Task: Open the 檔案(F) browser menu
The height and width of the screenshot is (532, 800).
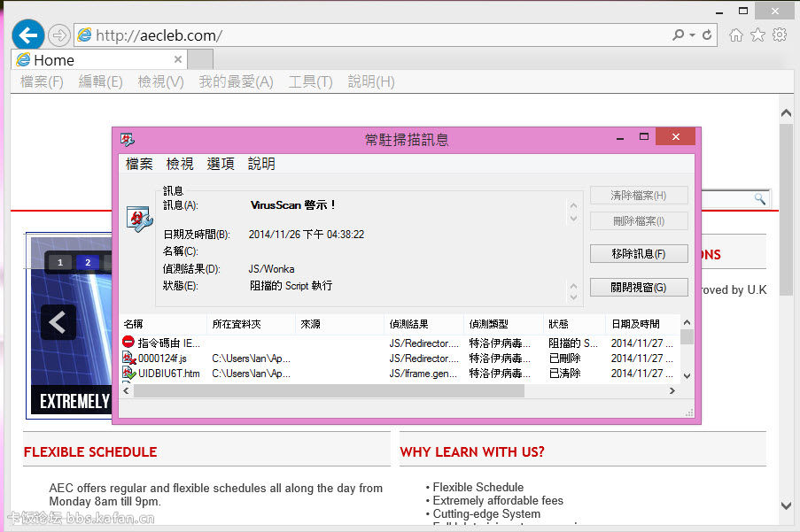Action: (42, 81)
